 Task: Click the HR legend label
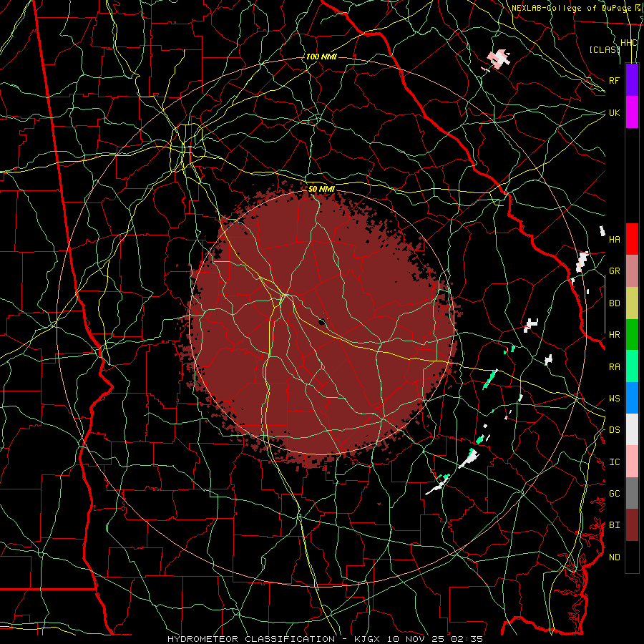click(614, 335)
